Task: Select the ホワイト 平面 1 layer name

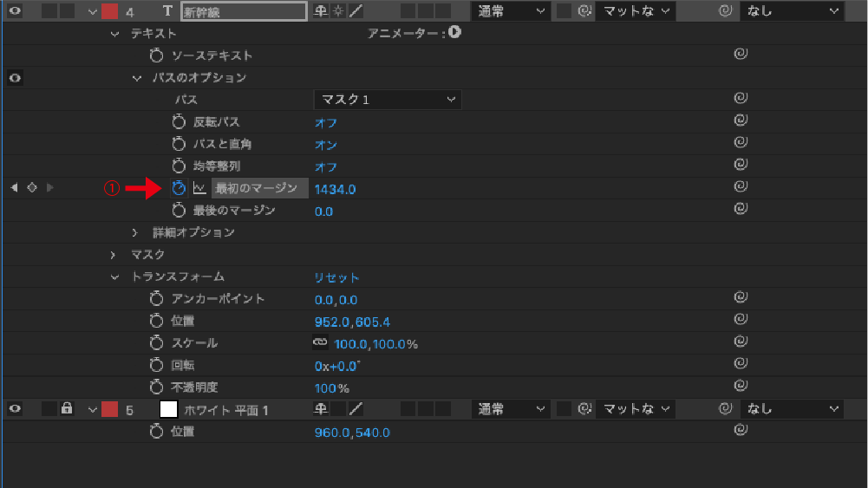Action: pos(225,410)
